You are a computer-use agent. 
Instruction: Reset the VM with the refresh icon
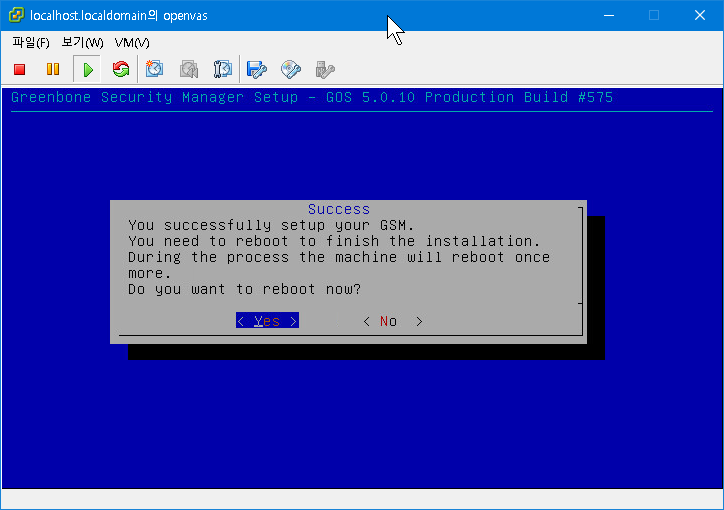pyautogui.click(x=121, y=69)
